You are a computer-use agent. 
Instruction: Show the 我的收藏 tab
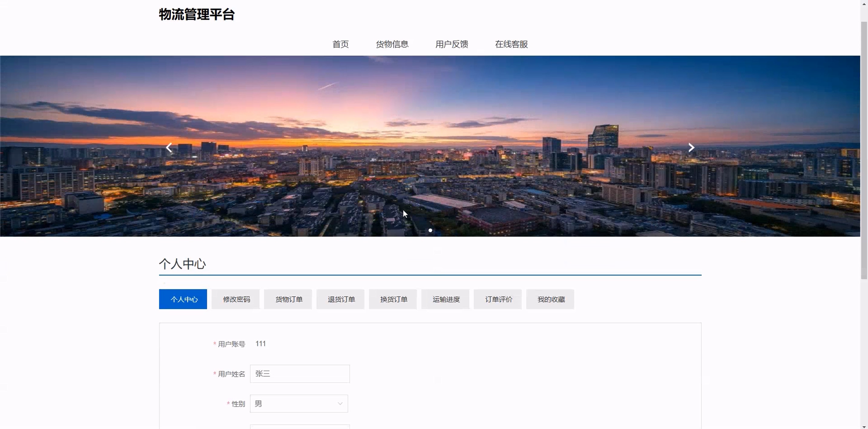pyautogui.click(x=551, y=299)
